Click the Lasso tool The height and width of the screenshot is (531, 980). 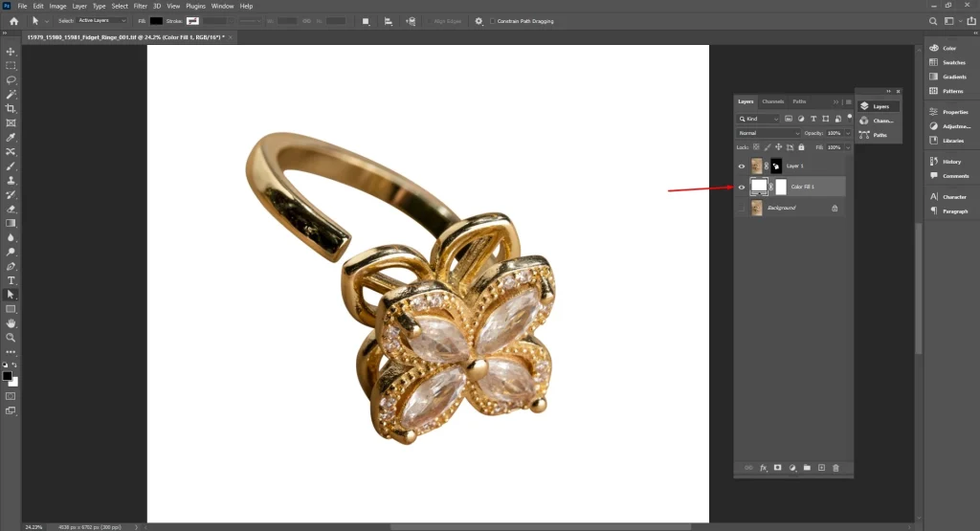tap(11, 80)
